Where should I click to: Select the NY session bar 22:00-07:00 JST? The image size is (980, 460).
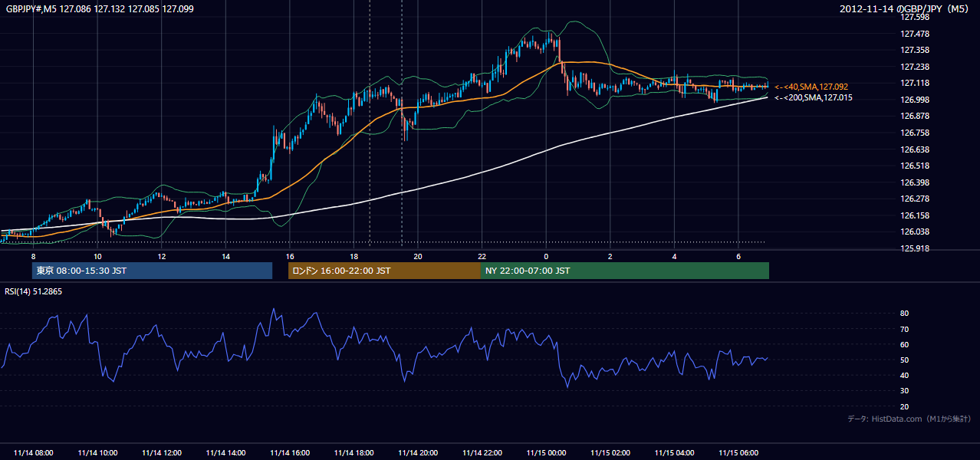625,271
